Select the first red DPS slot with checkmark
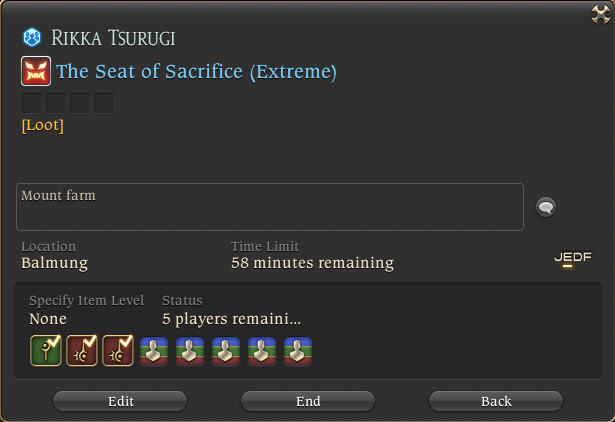This screenshot has width=615, height=422. pyautogui.click(x=82, y=351)
